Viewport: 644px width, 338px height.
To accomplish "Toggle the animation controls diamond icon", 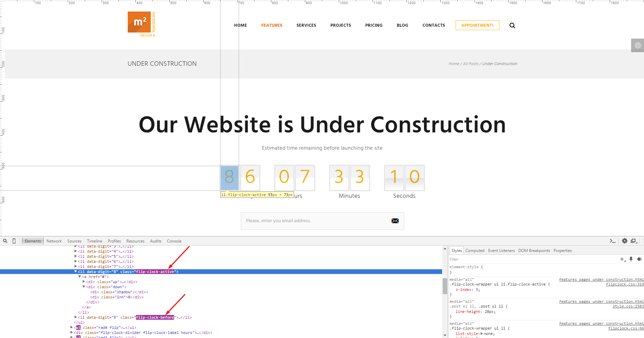I will point(639,259).
